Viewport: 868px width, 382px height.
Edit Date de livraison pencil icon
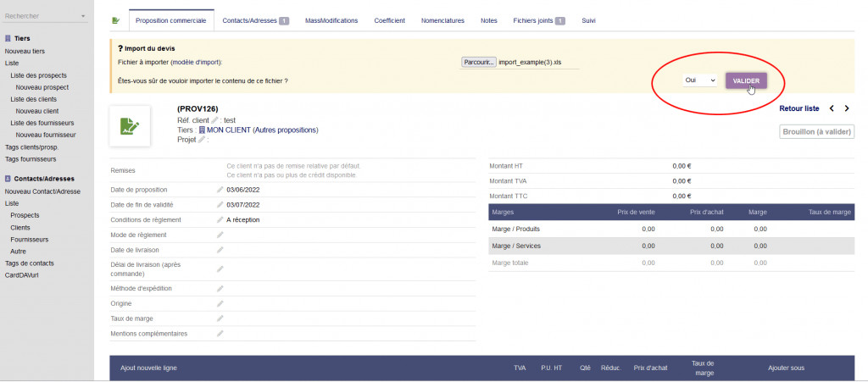click(x=220, y=250)
